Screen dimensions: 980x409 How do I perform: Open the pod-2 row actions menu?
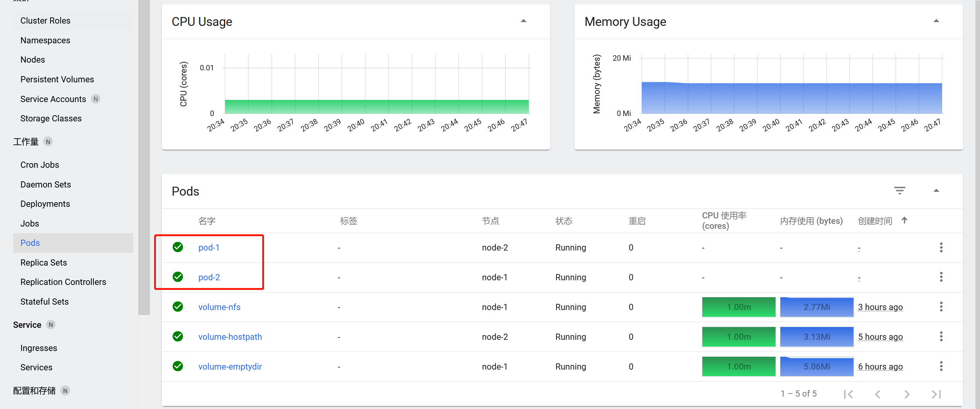click(x=941, y=277)
